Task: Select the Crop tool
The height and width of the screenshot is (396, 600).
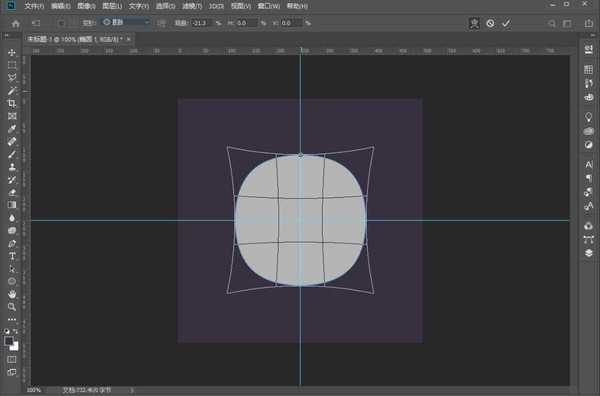Action: click(x=12, y=103)
